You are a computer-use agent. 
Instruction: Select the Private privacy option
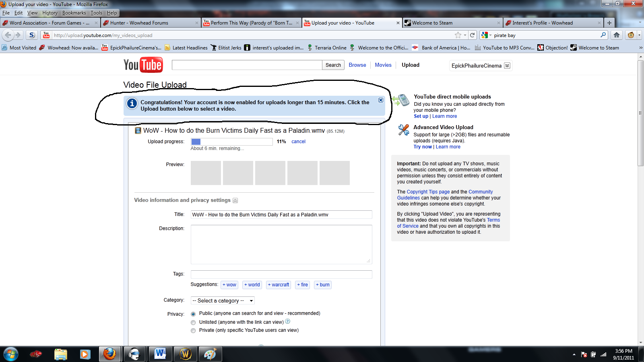193,330
